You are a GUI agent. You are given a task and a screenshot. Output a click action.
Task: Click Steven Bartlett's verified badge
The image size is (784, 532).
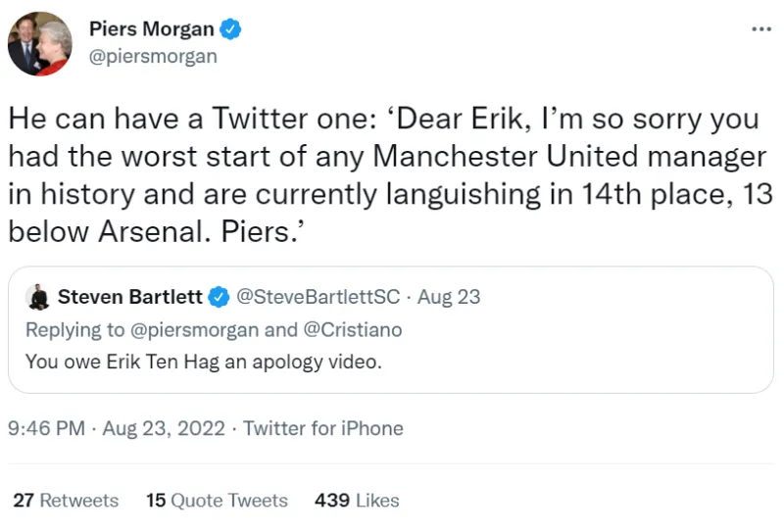220,297
